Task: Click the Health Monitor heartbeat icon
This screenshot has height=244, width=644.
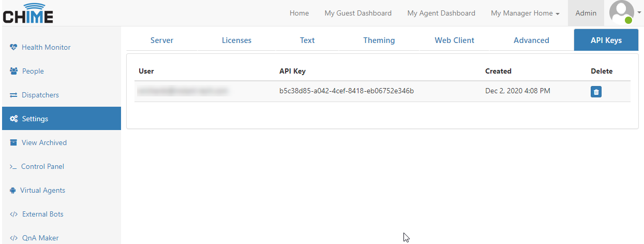Action: coord(13,47)
